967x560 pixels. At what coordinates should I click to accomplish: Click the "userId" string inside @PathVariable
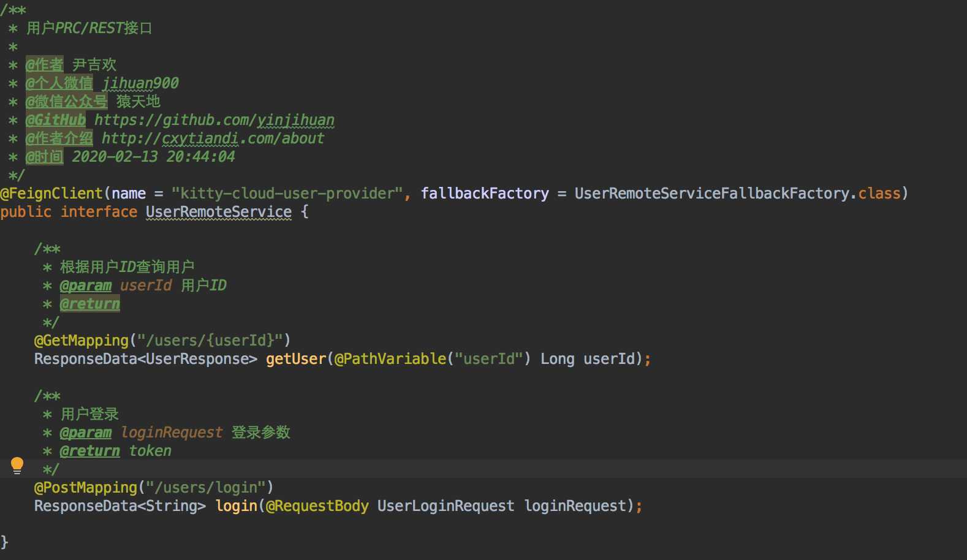[488, 359]
